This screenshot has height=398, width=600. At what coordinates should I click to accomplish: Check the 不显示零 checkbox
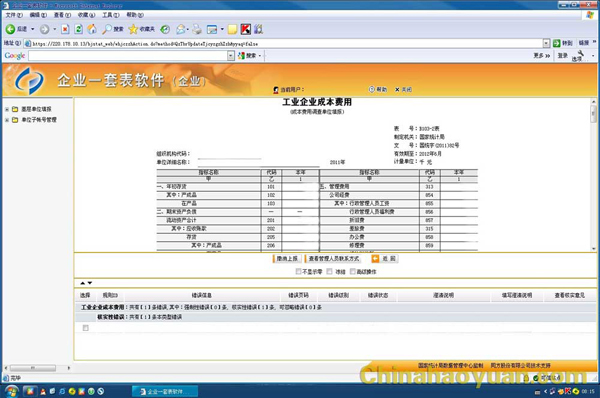tap(298, 271)
